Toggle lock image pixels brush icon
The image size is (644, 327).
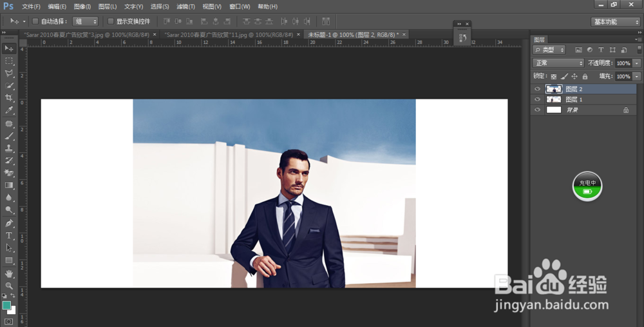564,76
